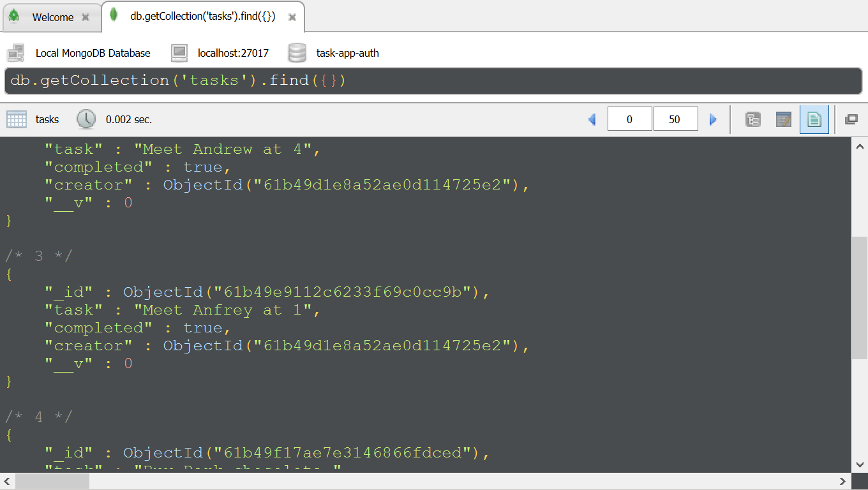This screenshot has height=490, width=868.
Task: Go to previous page of results
Action: click(x=592, y=119)
